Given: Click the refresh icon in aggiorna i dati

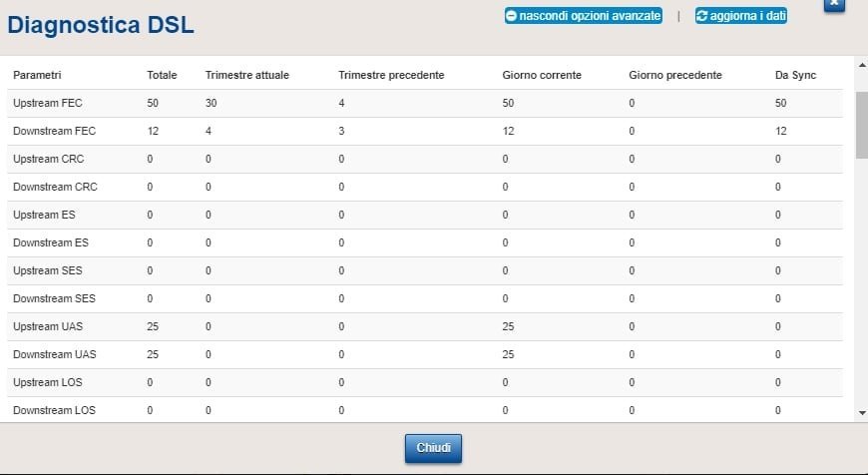Looking at the screenshot, I should coord(702,16).
